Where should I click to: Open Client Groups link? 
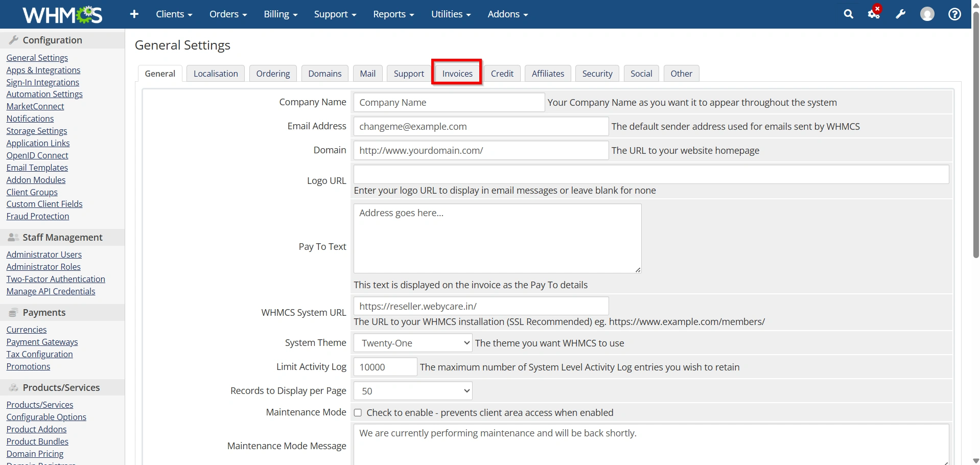[x=32, y=192]
